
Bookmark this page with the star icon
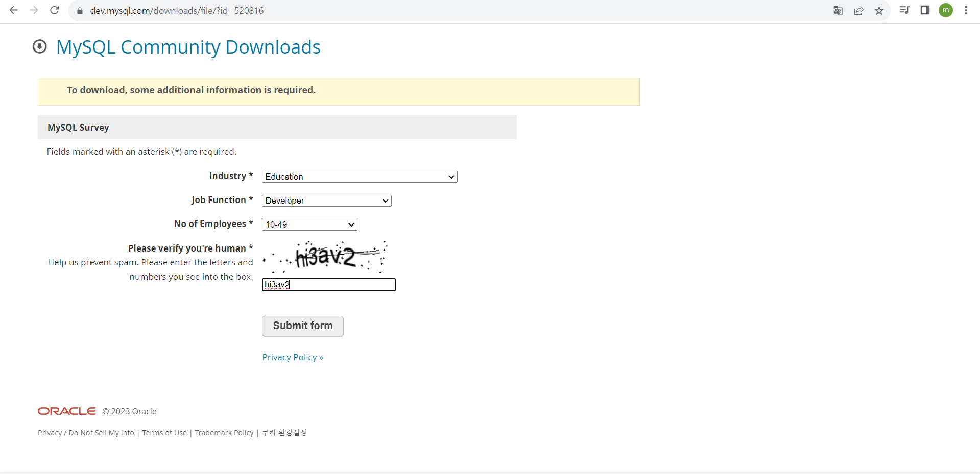879,11
